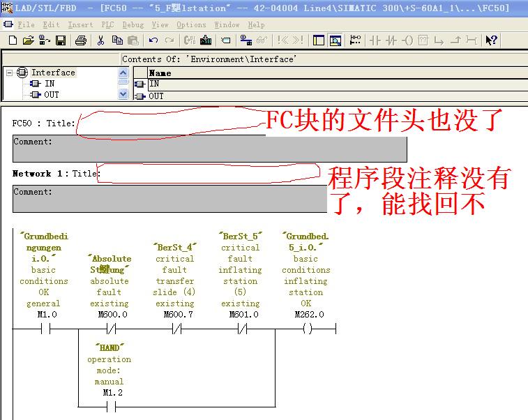Select the M600.7 normally closed contact
This screenshot has width=528, height=420.
tap(176, 329)
